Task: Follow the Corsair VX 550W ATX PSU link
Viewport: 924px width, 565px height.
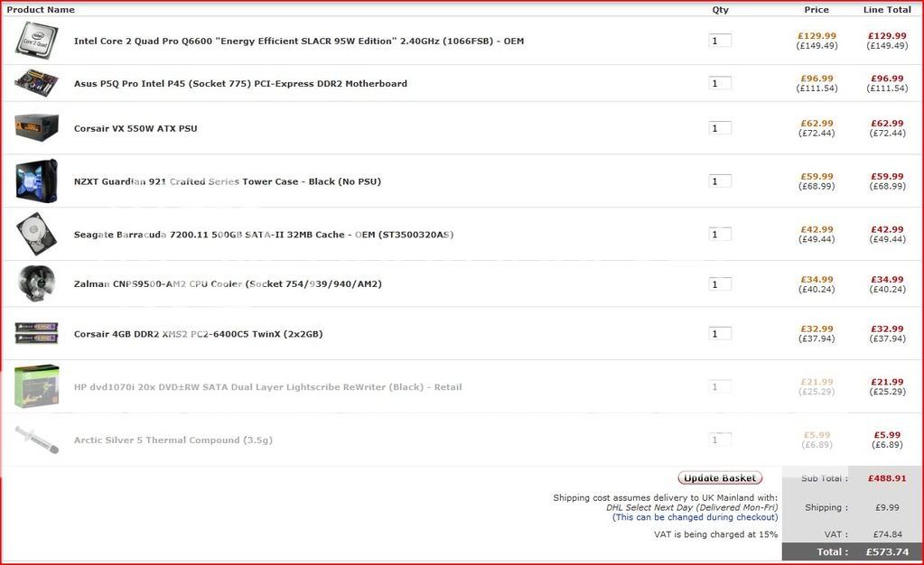Action: (135, 128)
